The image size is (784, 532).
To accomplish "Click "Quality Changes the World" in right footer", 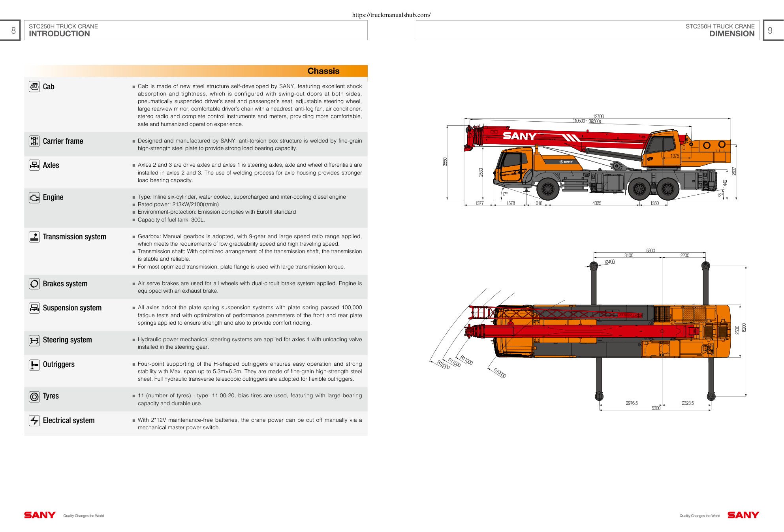I will [700, 516].
